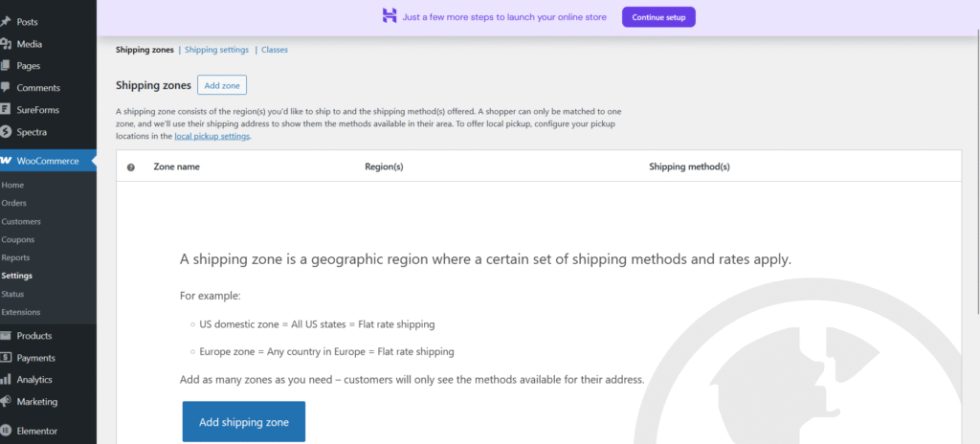Click the Elementor icon in sidebar
This screenshot has width=980, height=444.
pos(6,431)
